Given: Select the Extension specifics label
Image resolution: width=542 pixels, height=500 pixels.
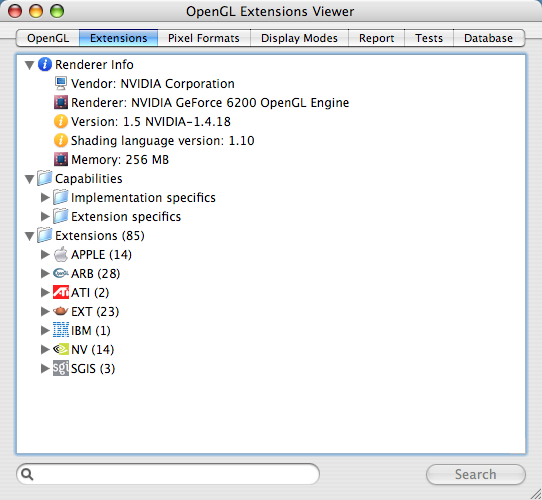Looking at the screenshot, I should coord(126,217).
